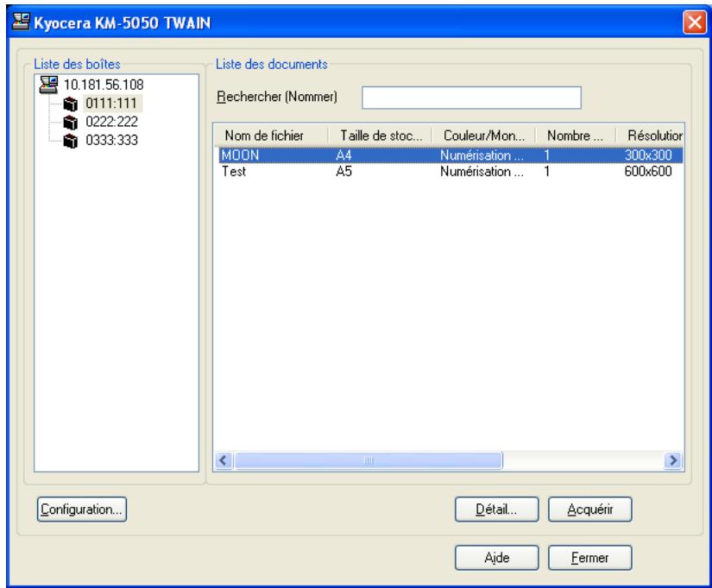This screenshot has width=712, height=588.
Task: Click the 600x600 resolution value
Action: (648, 171)
